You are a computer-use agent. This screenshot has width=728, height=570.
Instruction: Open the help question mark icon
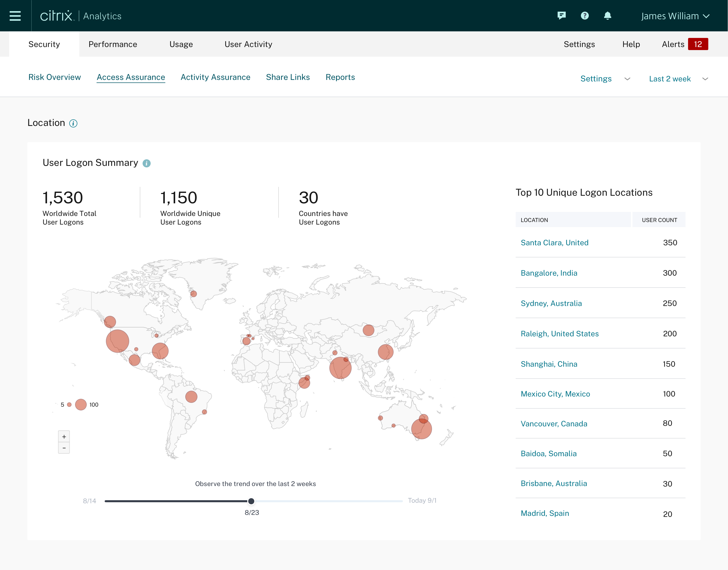click(584, 16)
